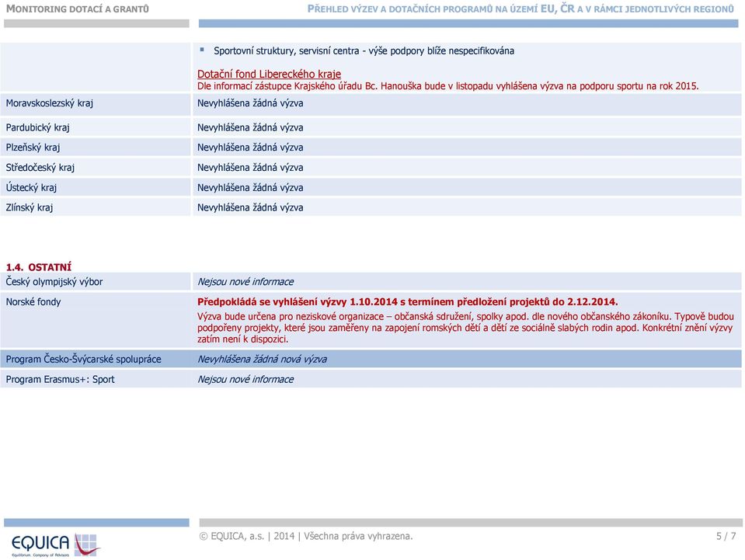The image size is (745, 560).
Task: Select the section heading '1.4. OSTATNÍ'
Action: pos(39,267)
